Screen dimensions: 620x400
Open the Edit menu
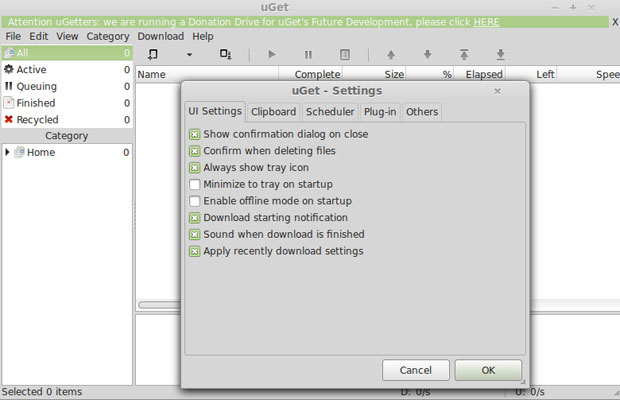[38, 36]
